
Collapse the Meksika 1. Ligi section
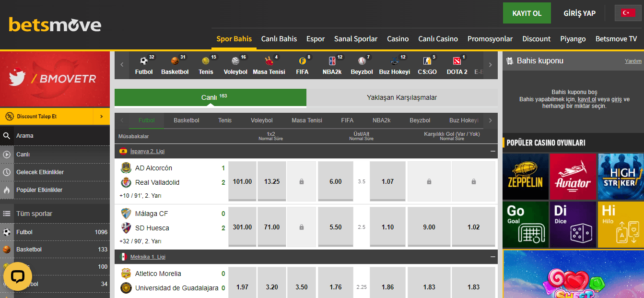492,257
